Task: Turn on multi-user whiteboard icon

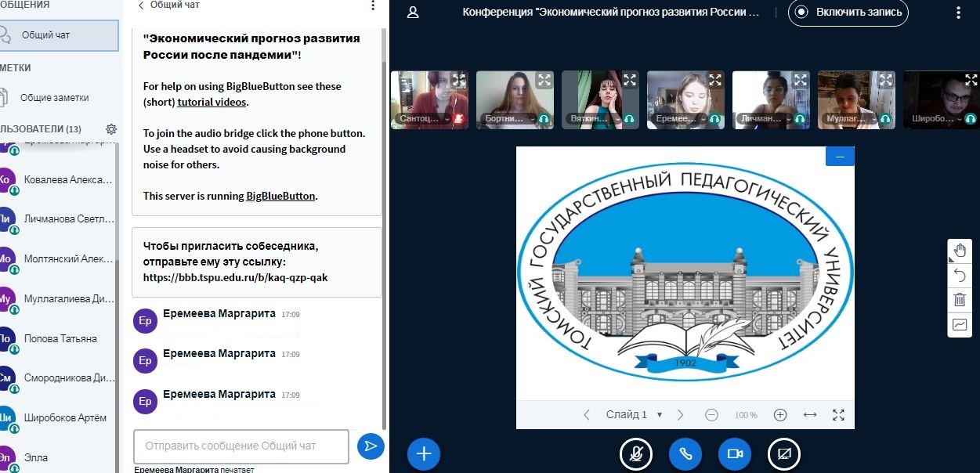Action: (x=960, y=324)
